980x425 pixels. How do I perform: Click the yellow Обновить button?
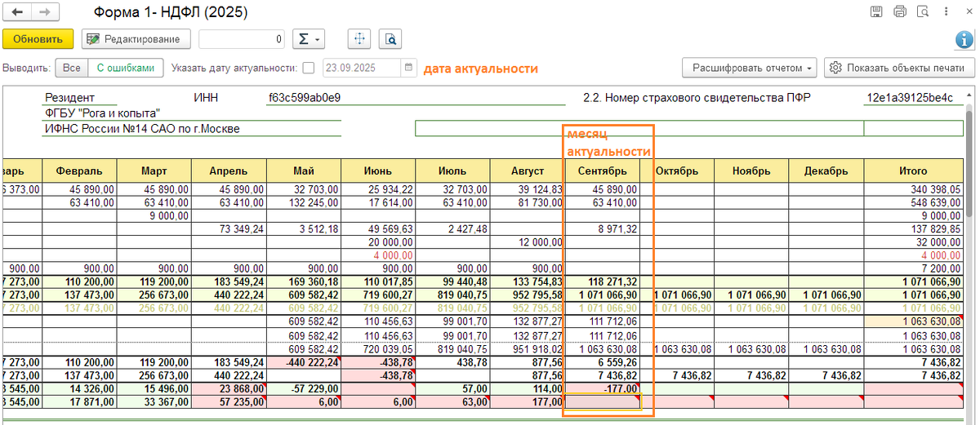[38, 38]
